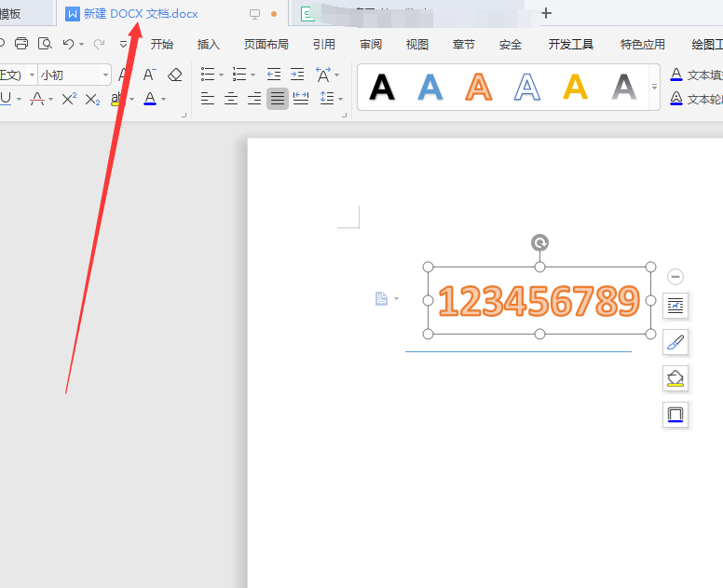Select the yellow WordArt style swatch
Image resolution: width=723 pixels, height=588 pixels.
[576, 87]
